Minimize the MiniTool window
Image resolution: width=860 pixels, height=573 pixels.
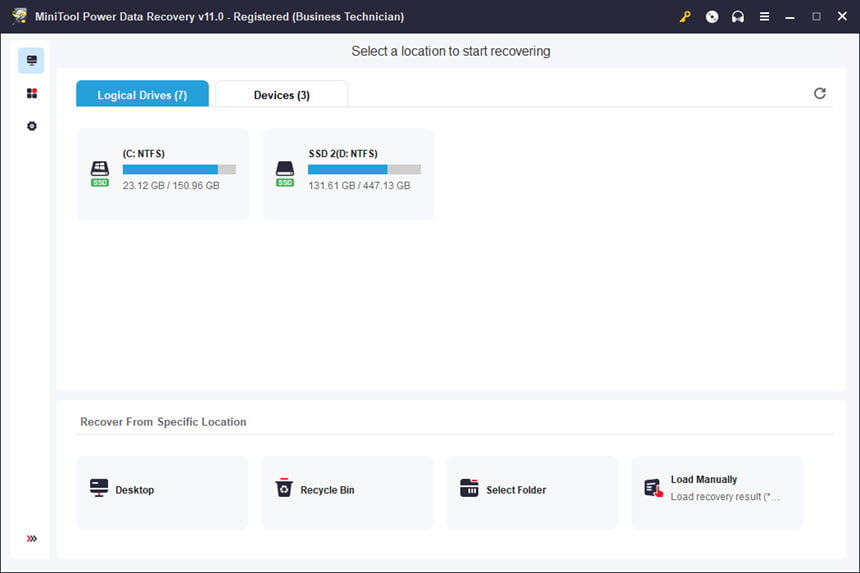pos(790,17)
